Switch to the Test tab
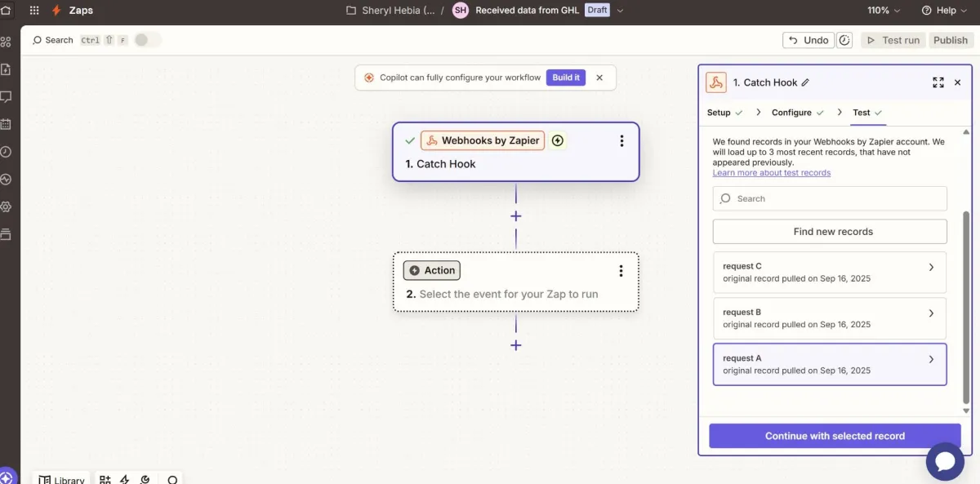 tap(867, 113)
